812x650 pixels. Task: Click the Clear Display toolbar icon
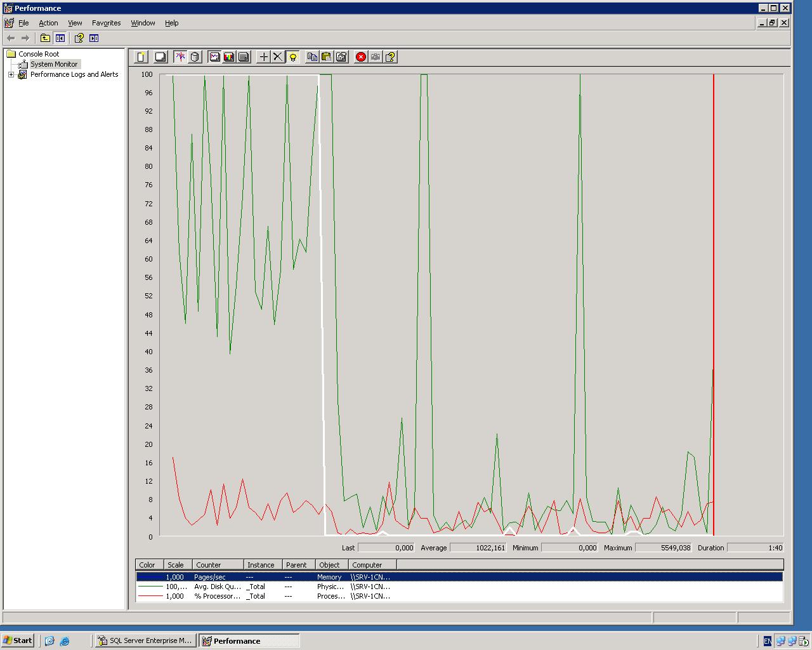[160, 57]
